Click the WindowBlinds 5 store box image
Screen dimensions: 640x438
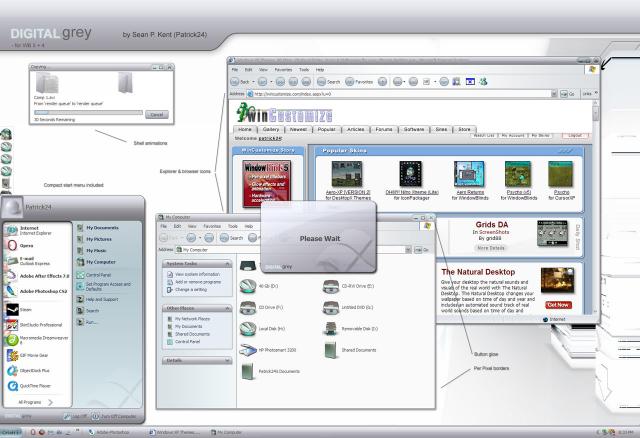click(267, 183)
